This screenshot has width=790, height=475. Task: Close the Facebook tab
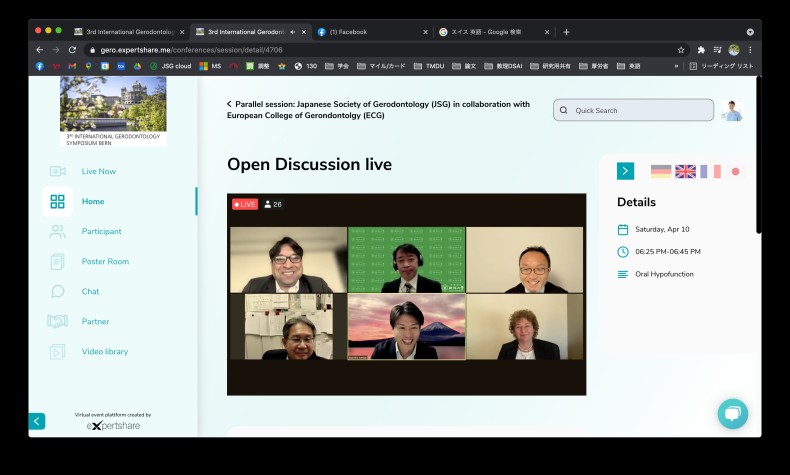click(425, 32)
